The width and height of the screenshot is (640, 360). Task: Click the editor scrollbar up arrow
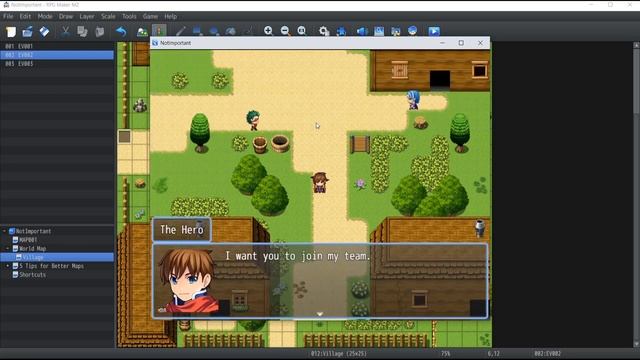[x=636, y=45]
